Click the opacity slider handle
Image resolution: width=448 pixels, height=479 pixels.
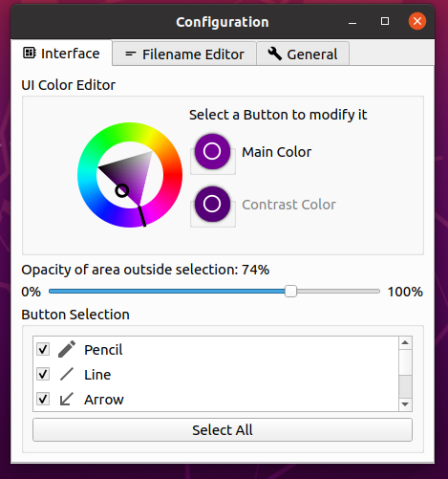(290, 292)
